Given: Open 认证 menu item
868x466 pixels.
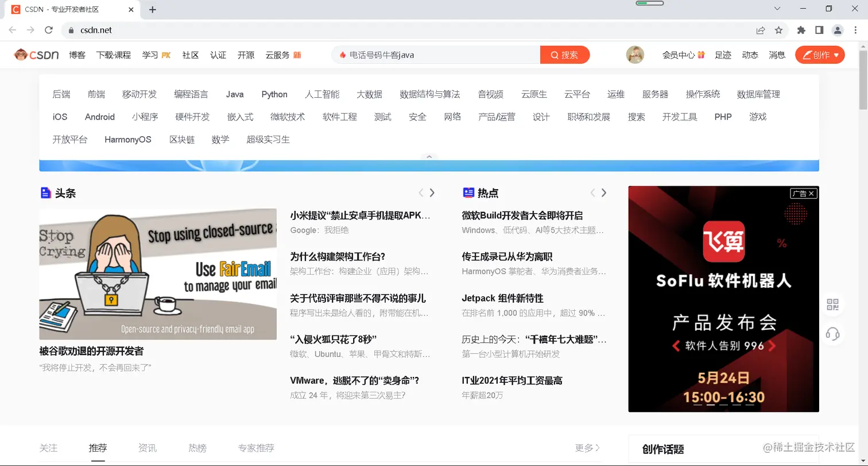Looking at the screenshot, I should coord(218,55).
